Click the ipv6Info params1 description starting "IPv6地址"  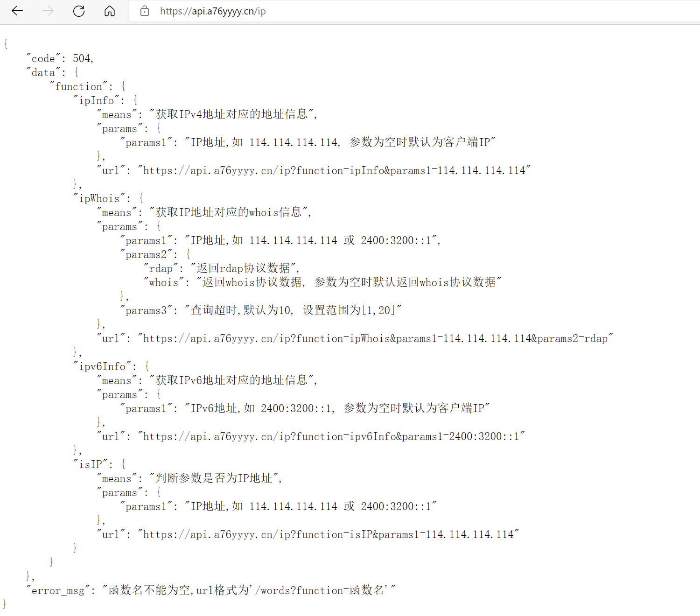pos(337,408)
